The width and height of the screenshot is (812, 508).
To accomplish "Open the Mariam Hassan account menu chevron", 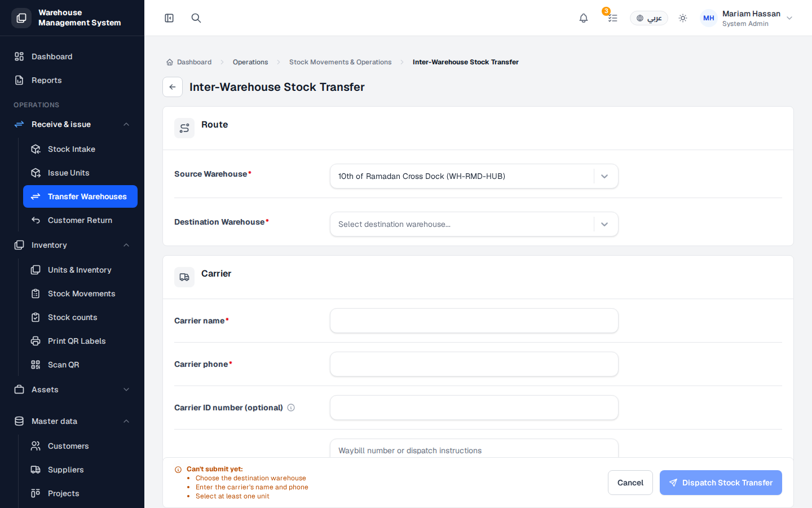I will [789, 18].
